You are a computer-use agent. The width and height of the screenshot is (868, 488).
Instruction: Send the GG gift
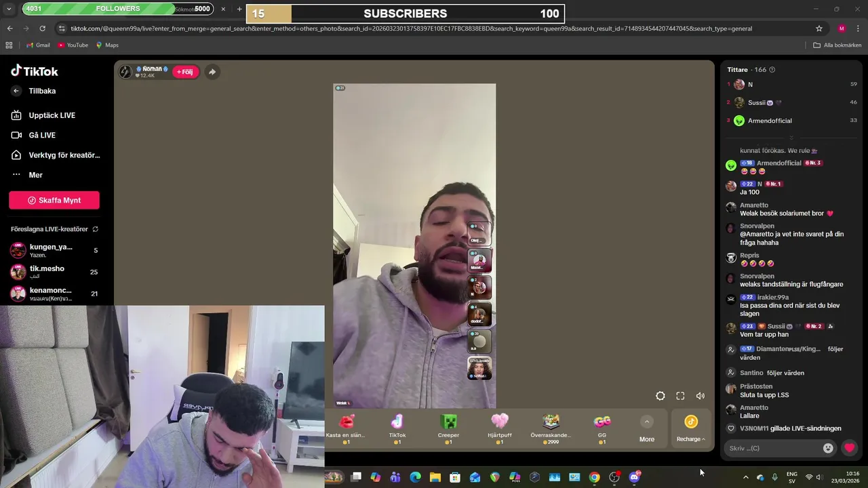point(602,429)
